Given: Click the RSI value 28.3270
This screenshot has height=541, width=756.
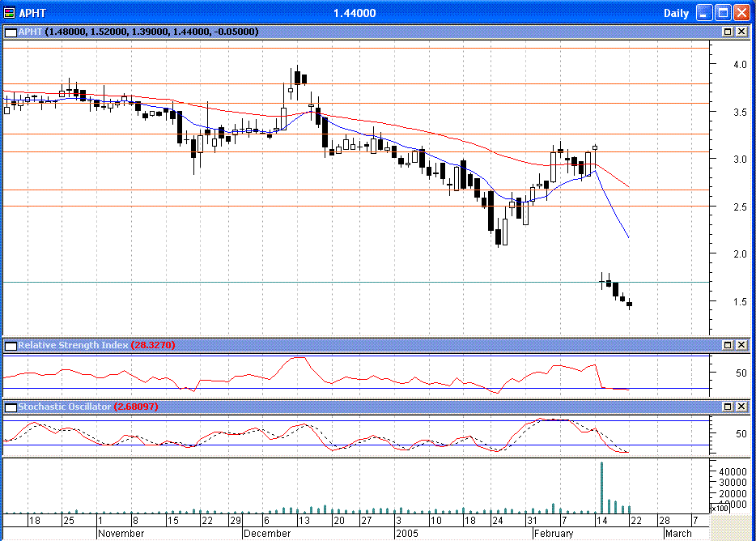Looking at the screenshot, I should (153, 345).
